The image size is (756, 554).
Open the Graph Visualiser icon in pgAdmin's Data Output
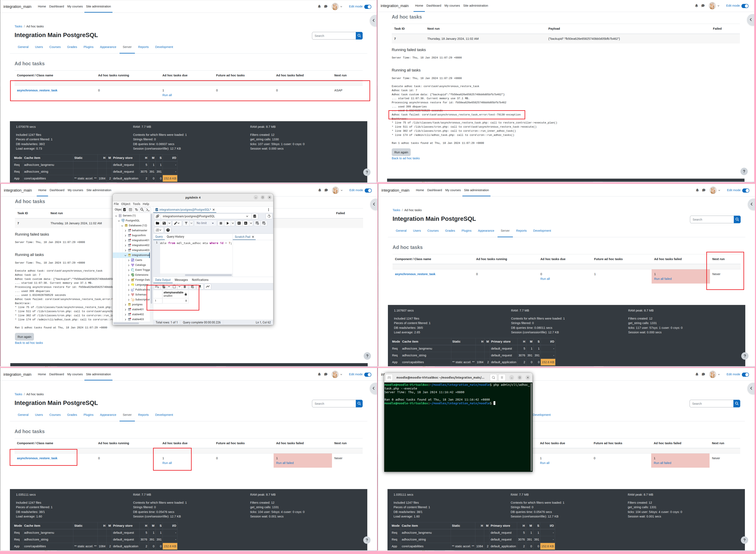(x=208, y=287)
